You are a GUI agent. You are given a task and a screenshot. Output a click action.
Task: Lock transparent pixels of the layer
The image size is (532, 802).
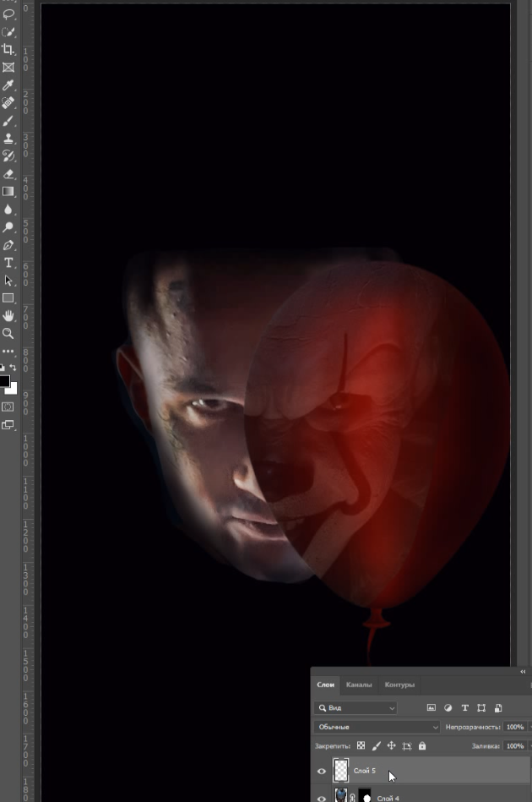point(361,745)
